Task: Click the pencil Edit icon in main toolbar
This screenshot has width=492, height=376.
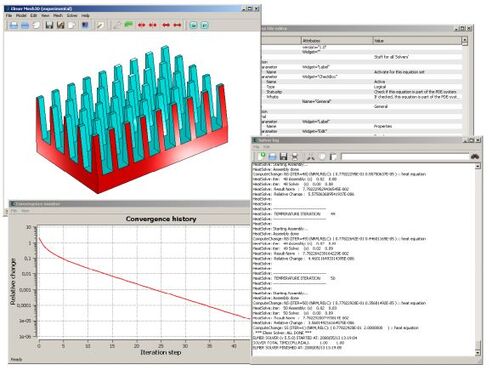Action: pyautogui.click(x=100, y=25)
